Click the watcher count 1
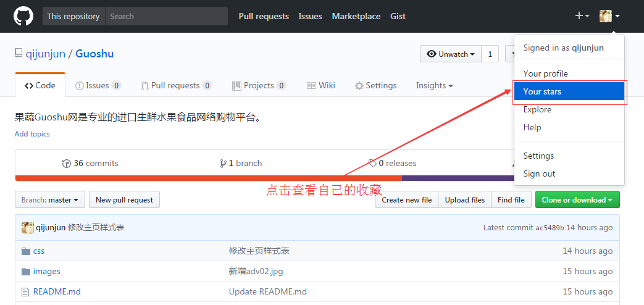Viewport: 644px width, 305px height. pyautogui.click(x=490, y=54)
